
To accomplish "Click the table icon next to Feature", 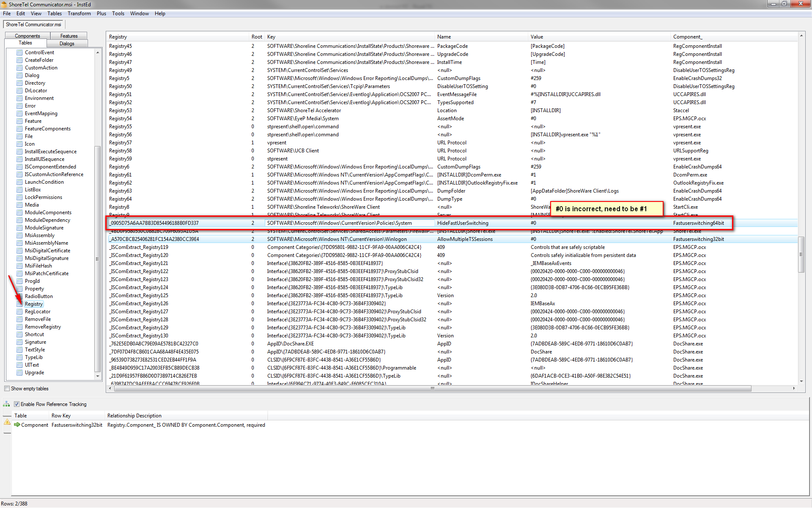I will pos(19,121).
